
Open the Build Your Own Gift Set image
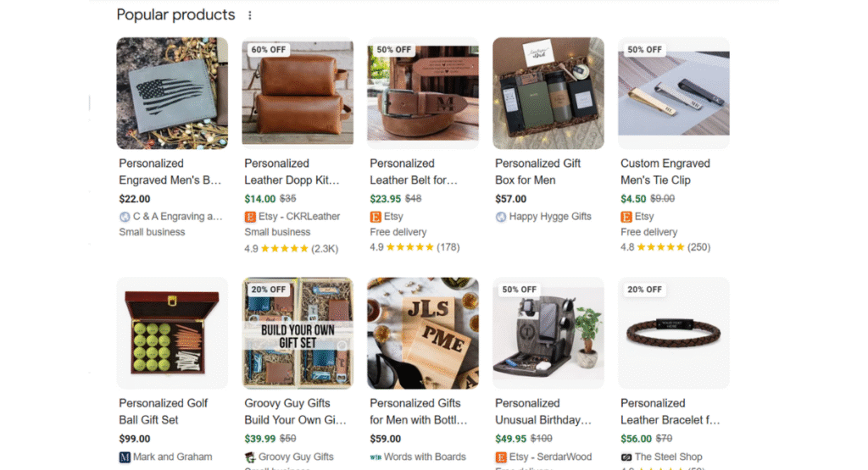point(298,333)
